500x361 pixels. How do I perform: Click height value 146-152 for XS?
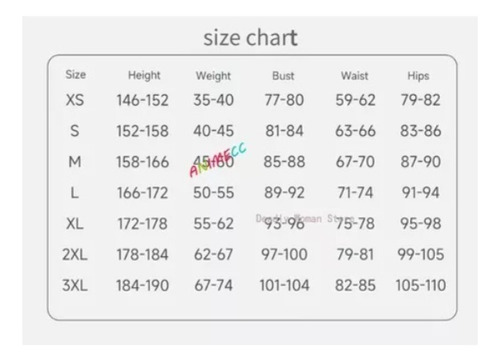click(143, 100)
